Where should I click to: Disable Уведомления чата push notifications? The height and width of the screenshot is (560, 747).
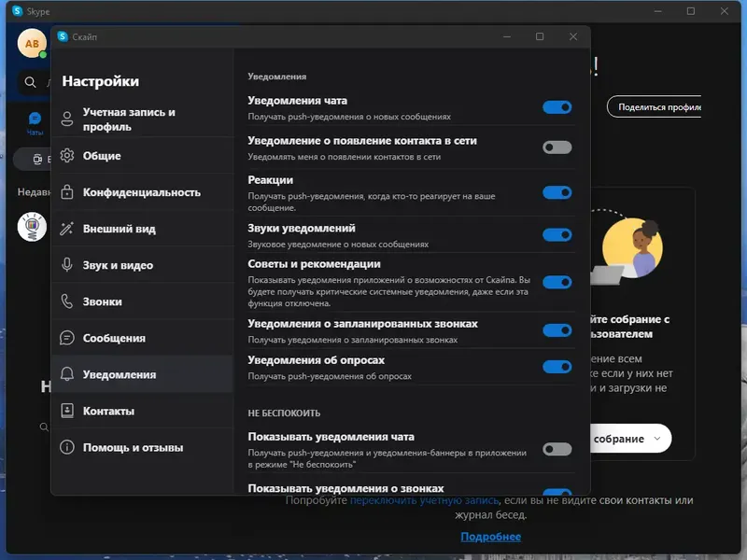(557, 107)
